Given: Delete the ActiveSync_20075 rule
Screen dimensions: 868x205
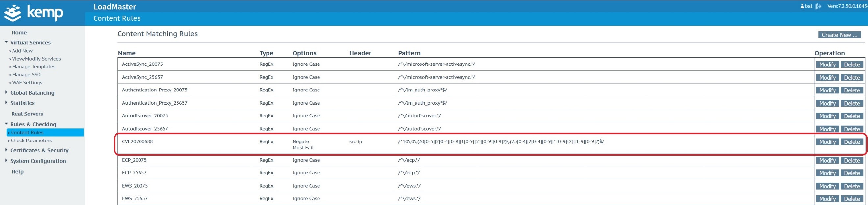Looking at the screenshot, I should pyautogui.click(x=852, y=64).
